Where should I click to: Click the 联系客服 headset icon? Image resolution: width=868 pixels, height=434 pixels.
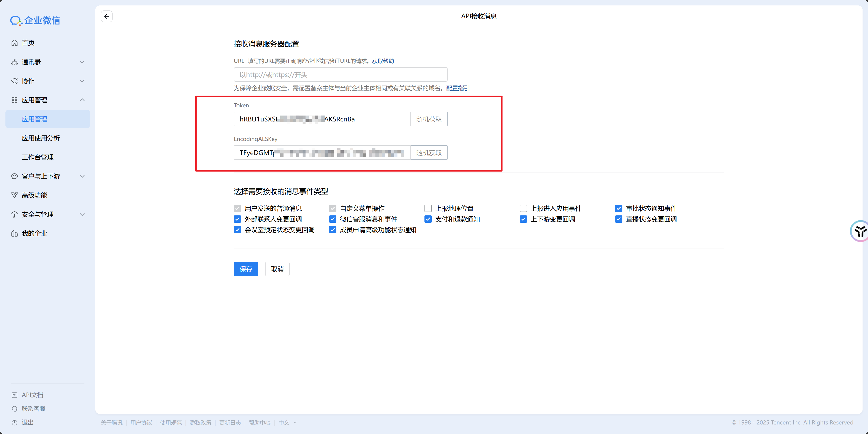15,409
